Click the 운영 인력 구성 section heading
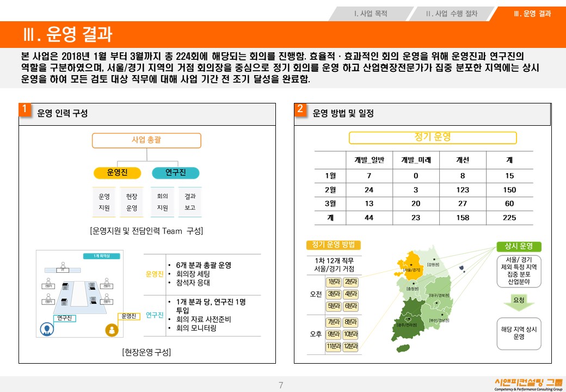This screenshot has height=392, width=566. [63, 113]
